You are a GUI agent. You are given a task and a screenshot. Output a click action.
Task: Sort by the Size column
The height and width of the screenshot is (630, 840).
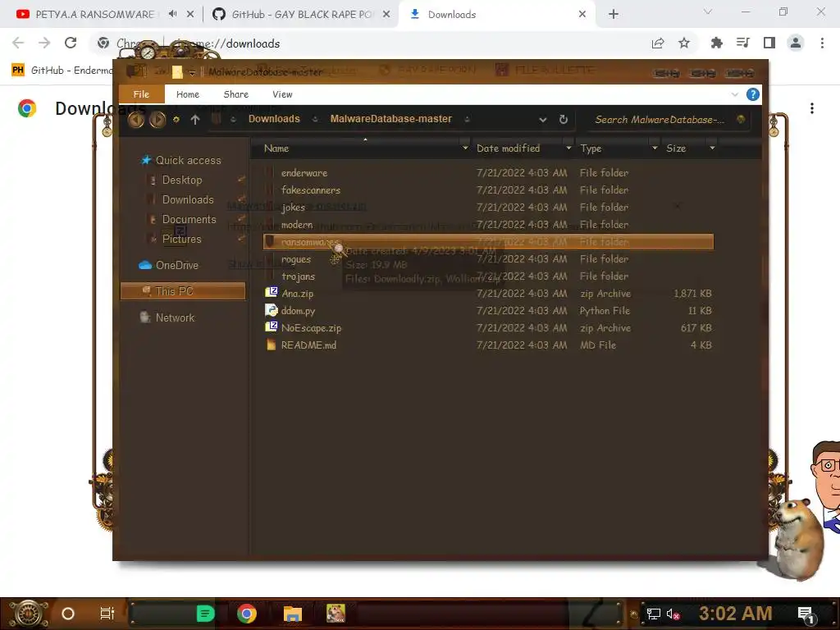point(676,148)
